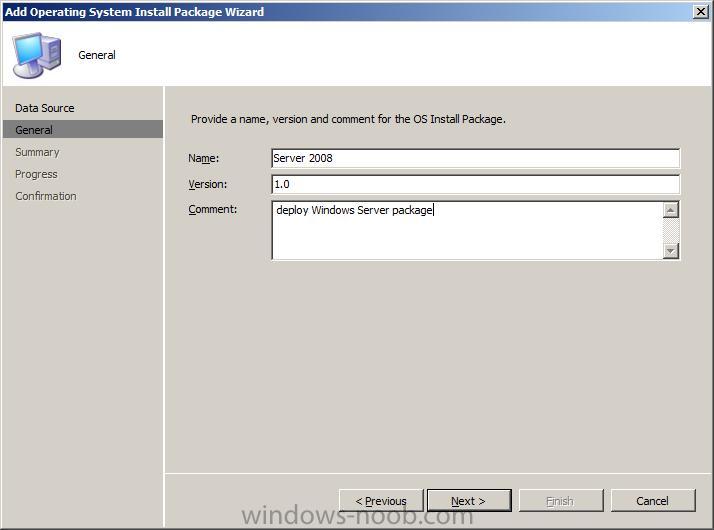Click the 'Provide a name, version and comment' instruction

[x=348, y=119]
